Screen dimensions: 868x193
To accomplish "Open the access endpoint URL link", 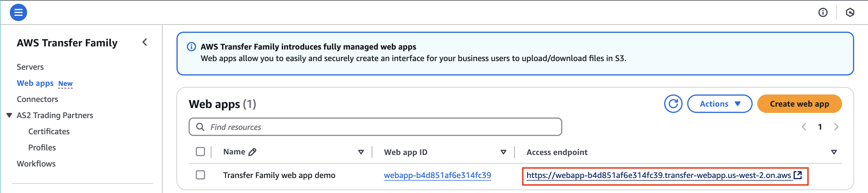I will point(658,175).
